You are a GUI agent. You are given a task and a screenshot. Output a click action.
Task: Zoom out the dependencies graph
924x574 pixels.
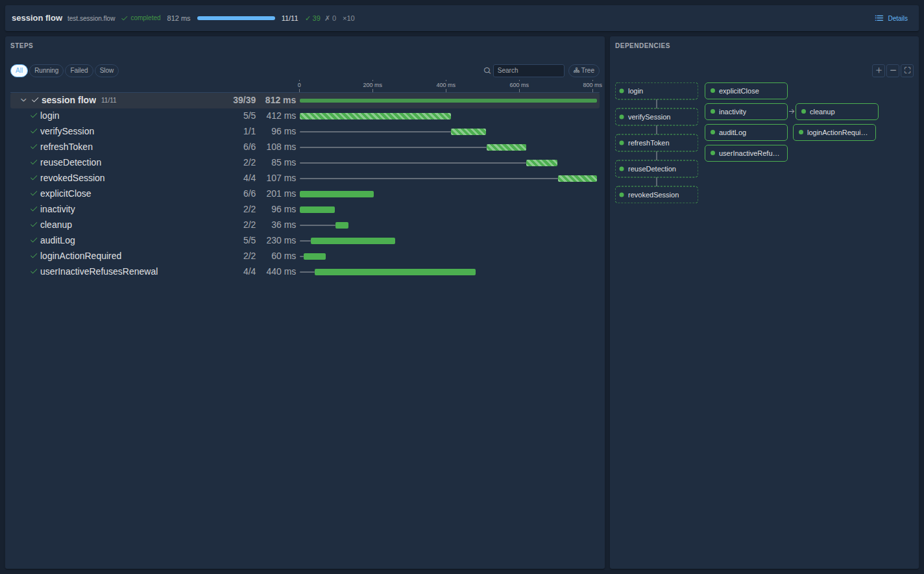pos(893,70)
